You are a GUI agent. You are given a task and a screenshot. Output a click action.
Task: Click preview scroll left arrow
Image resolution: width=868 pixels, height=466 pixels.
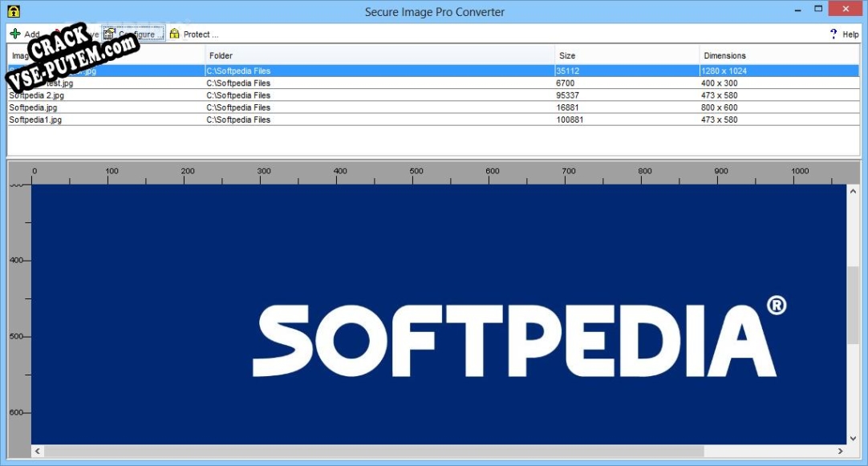[x=38, y=451]
